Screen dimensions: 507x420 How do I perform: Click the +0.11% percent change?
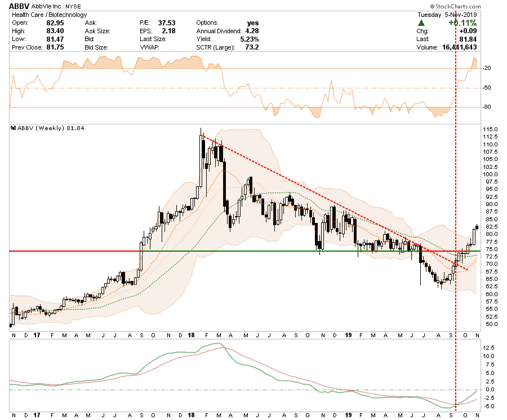point(462,23)
